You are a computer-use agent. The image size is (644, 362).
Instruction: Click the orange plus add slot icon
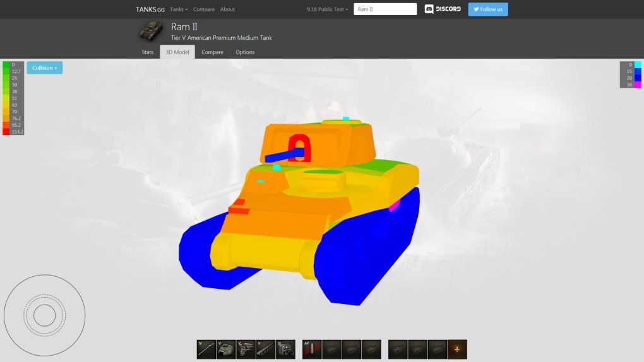tap(457, 349)
